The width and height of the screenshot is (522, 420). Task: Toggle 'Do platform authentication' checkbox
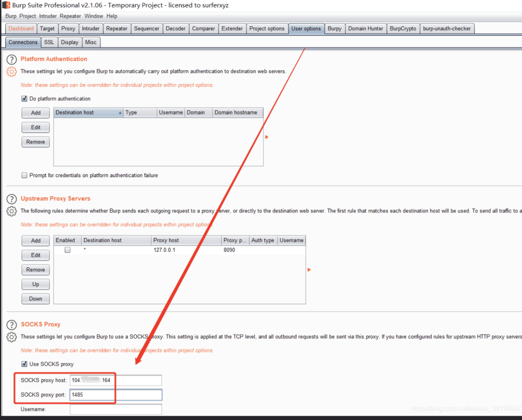24,98
